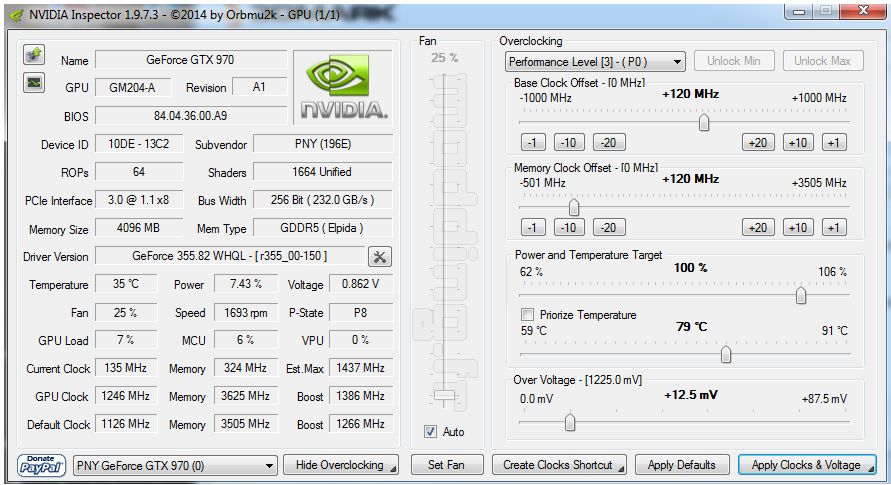
Task: Click the P-State value P8
Action: point(361,313)
